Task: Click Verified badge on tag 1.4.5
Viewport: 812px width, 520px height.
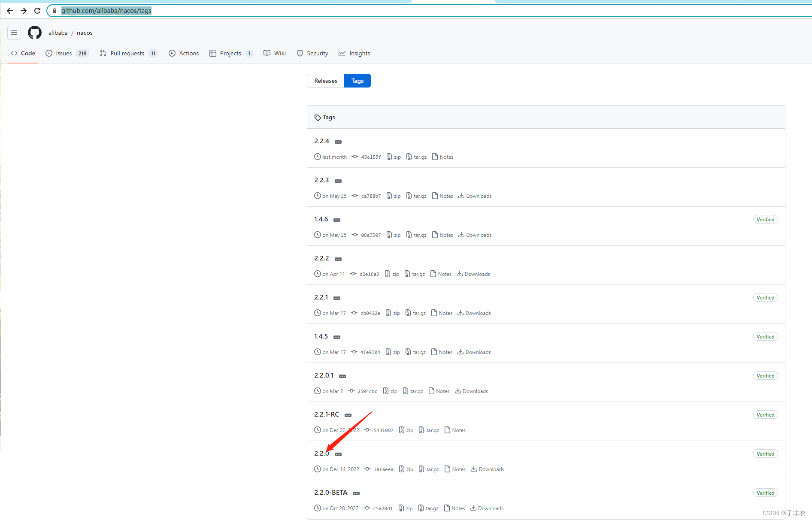Action: coord(765,337)
